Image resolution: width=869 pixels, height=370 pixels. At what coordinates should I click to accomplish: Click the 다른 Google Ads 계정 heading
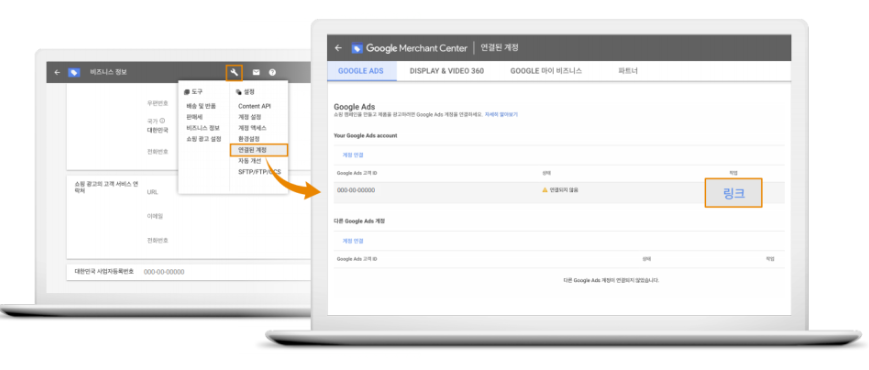[359, 220]
